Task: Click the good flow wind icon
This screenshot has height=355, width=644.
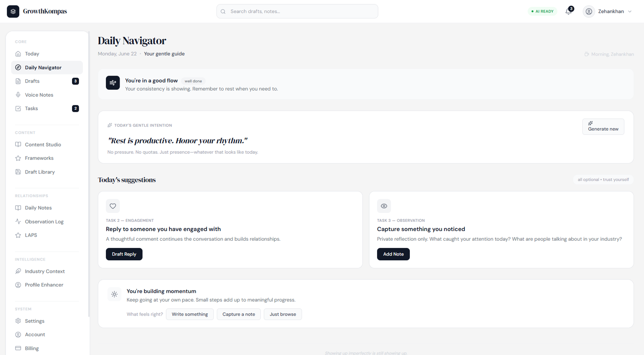Action: pos(113,83)
